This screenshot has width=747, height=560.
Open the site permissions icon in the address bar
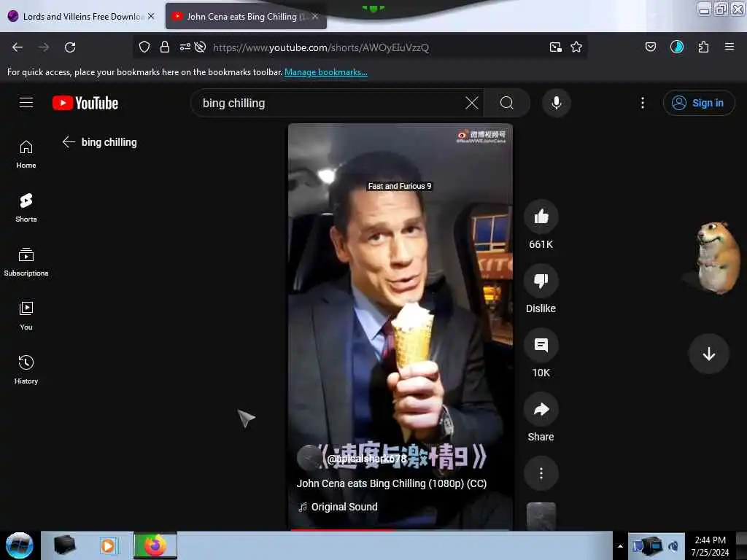pos(185,47)
